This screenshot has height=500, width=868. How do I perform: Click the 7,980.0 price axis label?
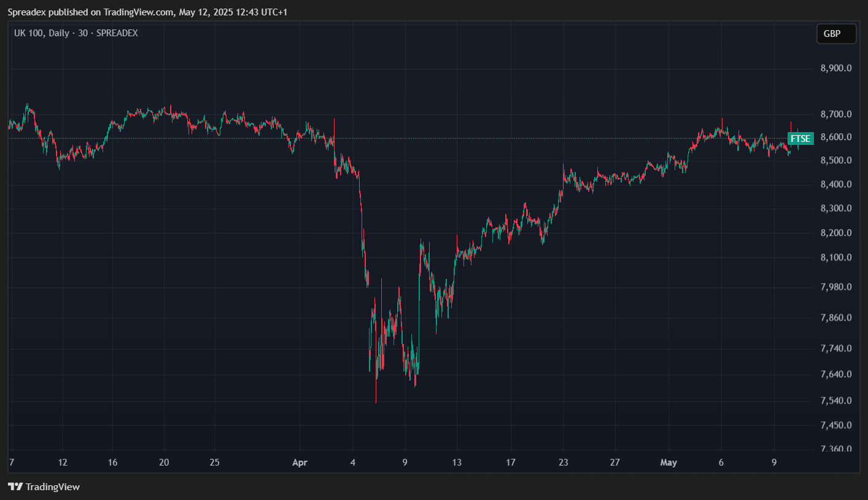click(836, 287)
